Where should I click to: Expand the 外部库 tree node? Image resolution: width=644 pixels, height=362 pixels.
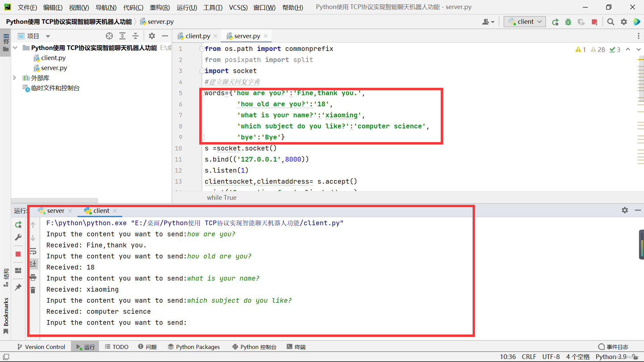coord(14,78)
